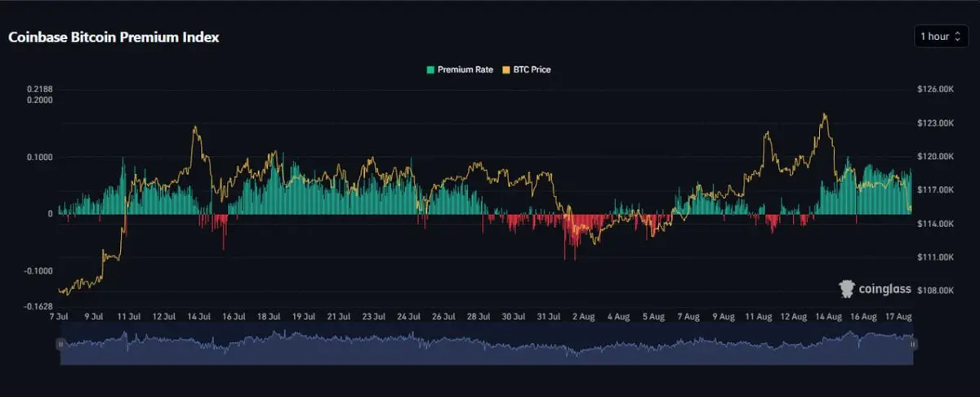Click the 21 Jul x-axis label
980x397 pixels.
339,315
